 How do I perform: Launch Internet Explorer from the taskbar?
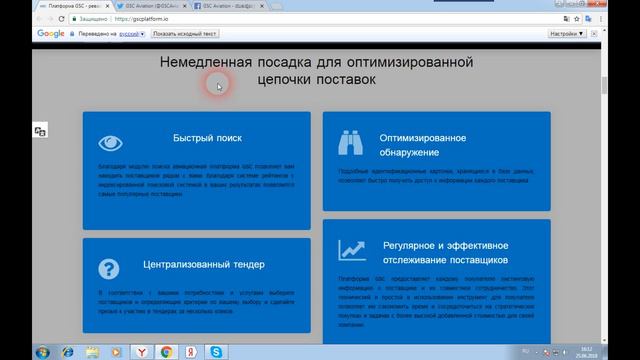(68, 352)
